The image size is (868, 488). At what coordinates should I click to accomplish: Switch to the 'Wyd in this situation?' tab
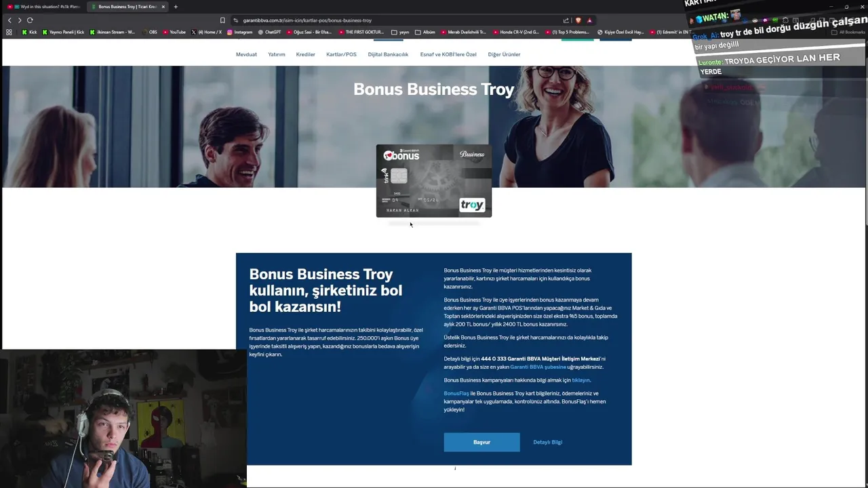point(45,7)
